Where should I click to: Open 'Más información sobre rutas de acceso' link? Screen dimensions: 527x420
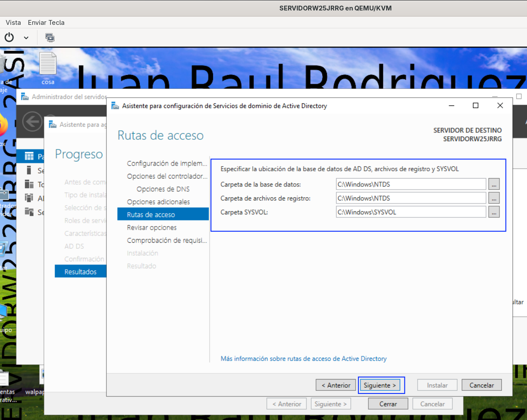tap(304, 359)
